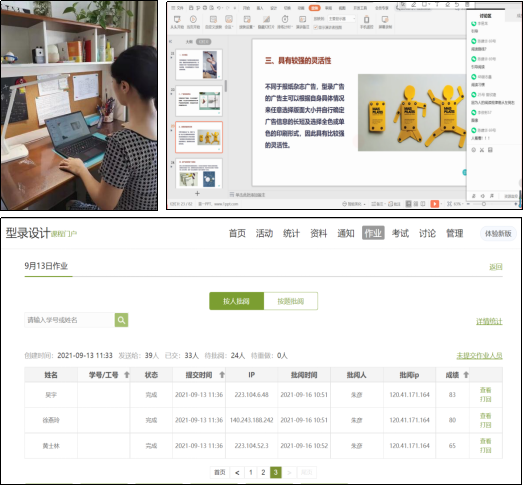Open the 作业 tab in course navigation
523x485 pixels.
tap(373, 233)
